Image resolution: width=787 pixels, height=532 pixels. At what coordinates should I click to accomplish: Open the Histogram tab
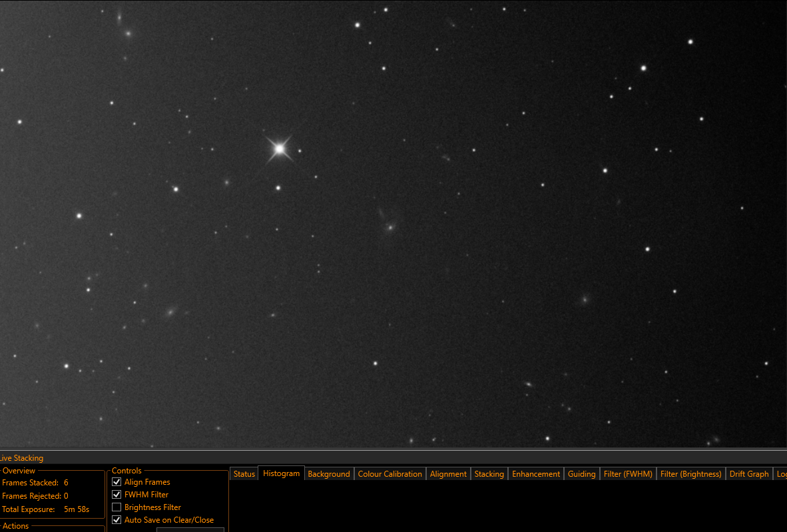click(281, 473)
